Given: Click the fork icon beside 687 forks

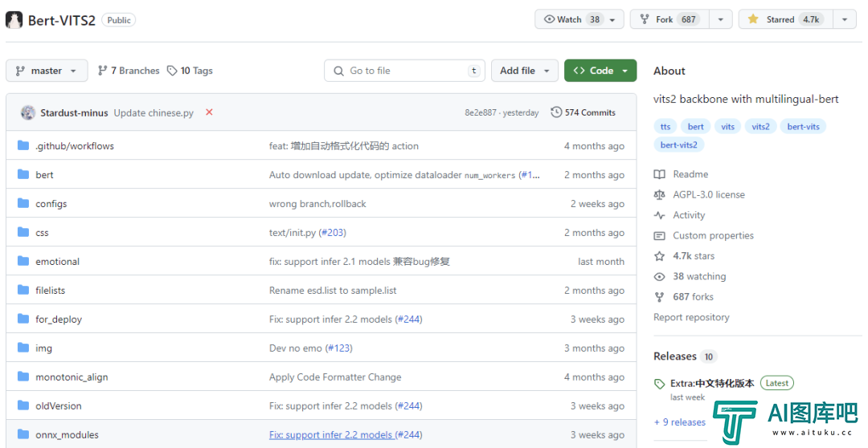Looking at the screenshot, I should pos(659,297).
